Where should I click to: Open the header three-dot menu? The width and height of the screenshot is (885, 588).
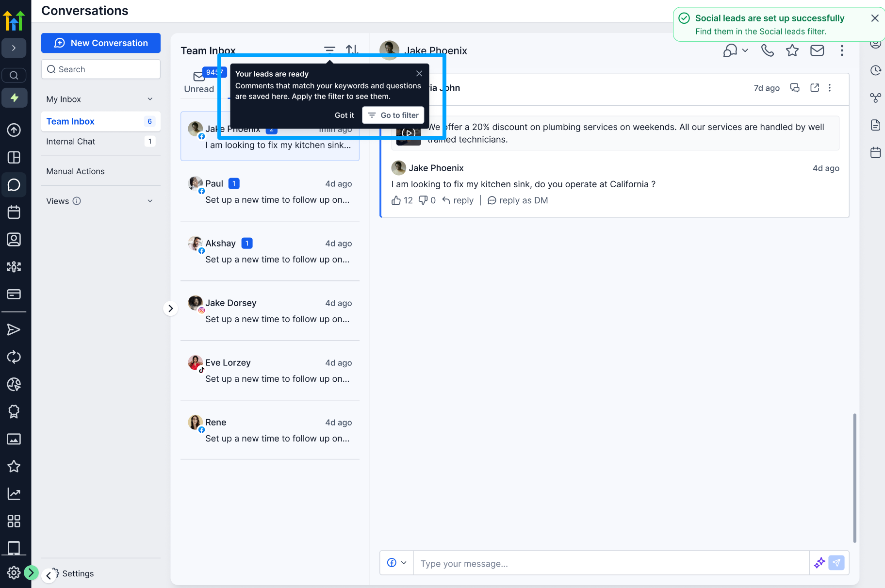click(842, 50)
